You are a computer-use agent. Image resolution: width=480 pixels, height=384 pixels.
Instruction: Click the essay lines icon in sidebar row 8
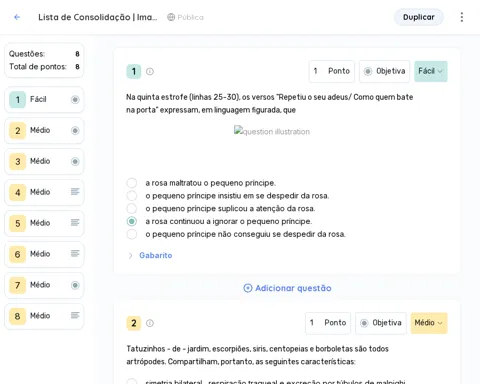coord(75,315)
